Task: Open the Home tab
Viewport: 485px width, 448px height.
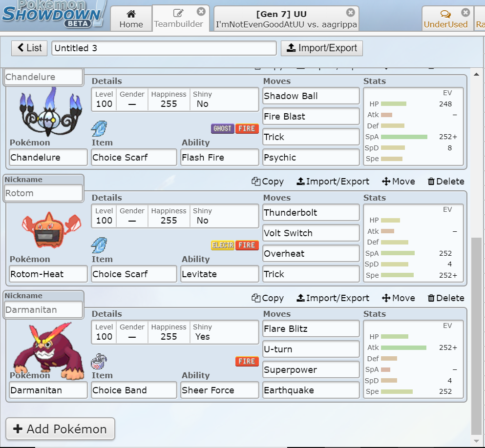Action: point(131,19)
